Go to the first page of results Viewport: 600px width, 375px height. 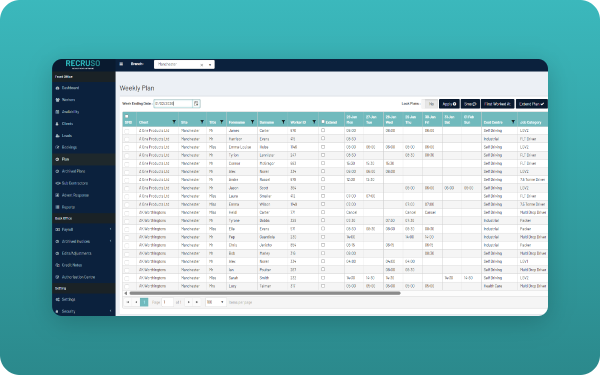point(128,302)
